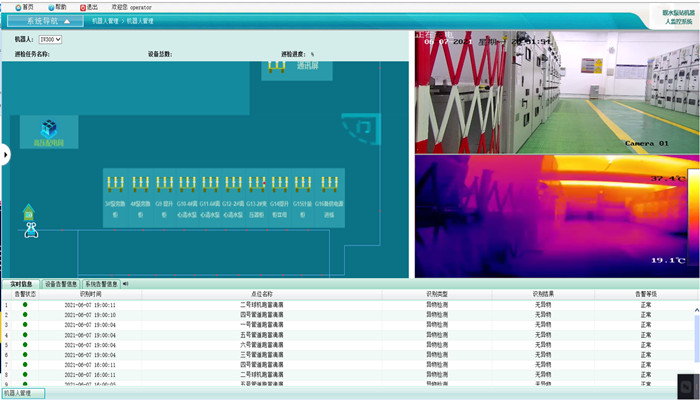Click the 机器人管理 button at bottom left
The width and height of the screenshot is (700, 400).
22,393
